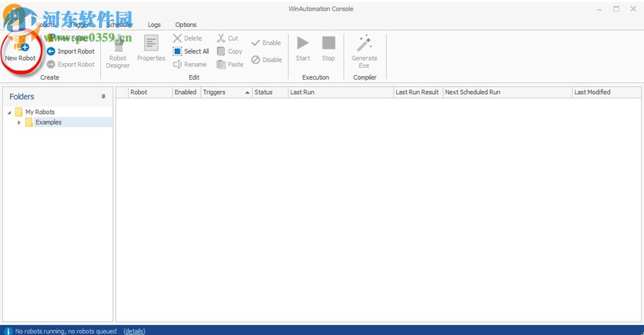Image resolution: width=644 pixels, height=335 pixels.
Task: Click the status bar info icon
Action: [x=8, y=331]
